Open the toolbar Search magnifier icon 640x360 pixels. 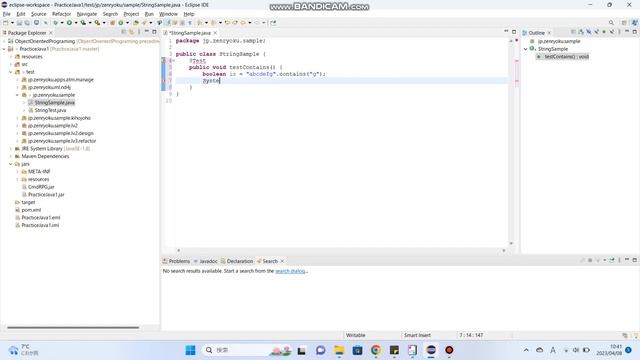[x=611, y=23]
